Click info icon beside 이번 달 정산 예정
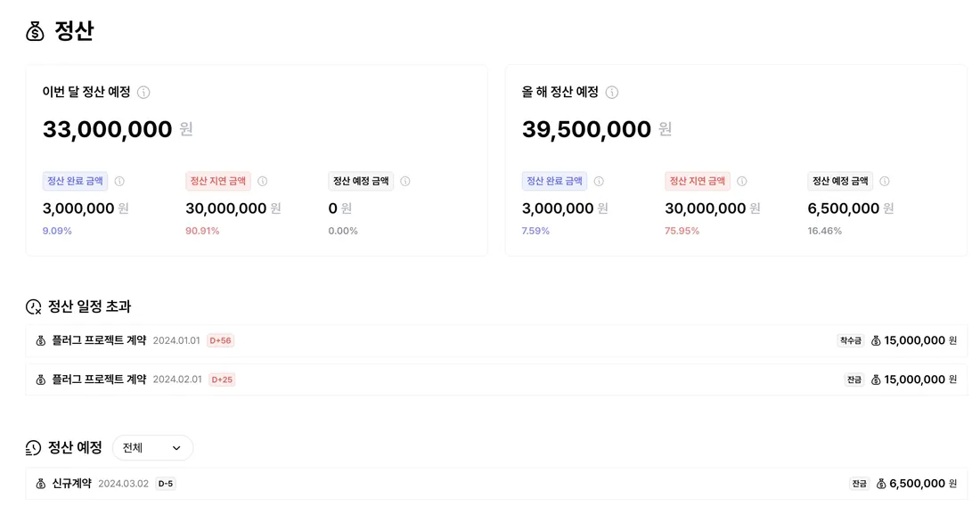This screenshot has width=980, height=514. pyautogui.click(x=143, y=93)
